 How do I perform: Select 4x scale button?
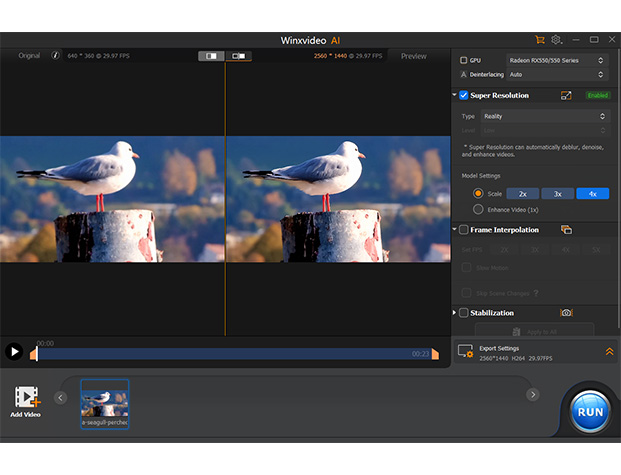pos(592,194)
